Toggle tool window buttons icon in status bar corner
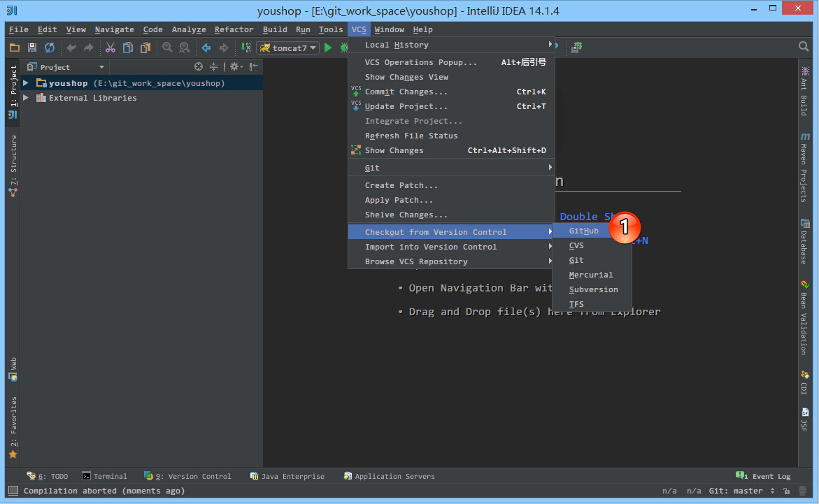 point(13,491)
